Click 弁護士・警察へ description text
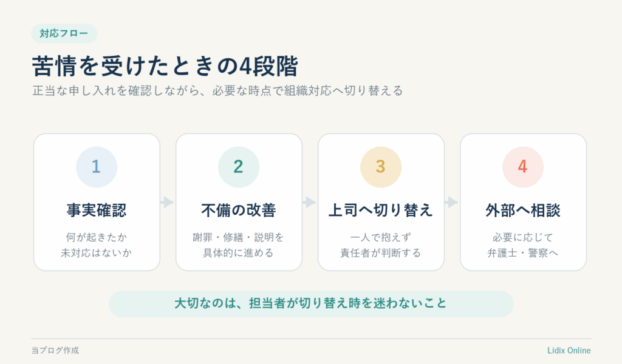 (x=523, y=253)
